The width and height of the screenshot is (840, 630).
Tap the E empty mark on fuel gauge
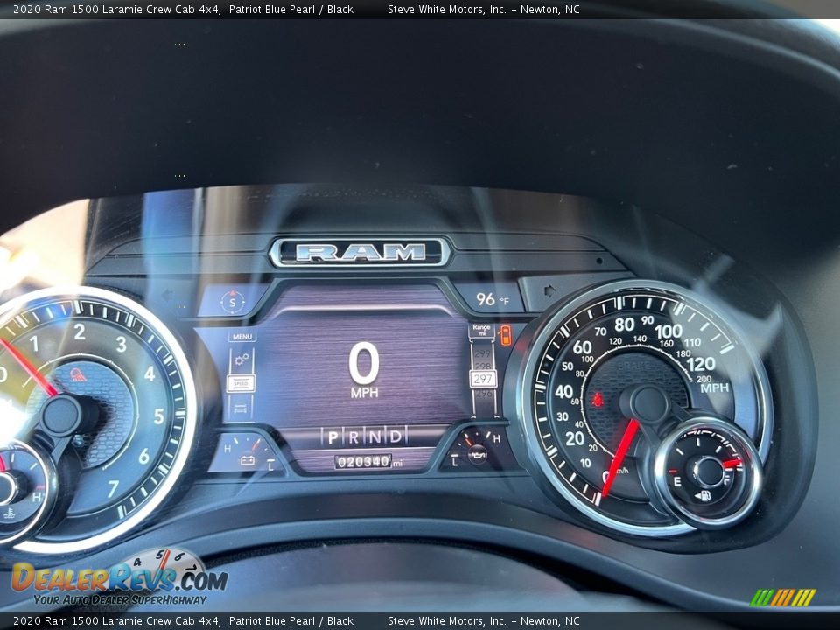coord(676,481)
